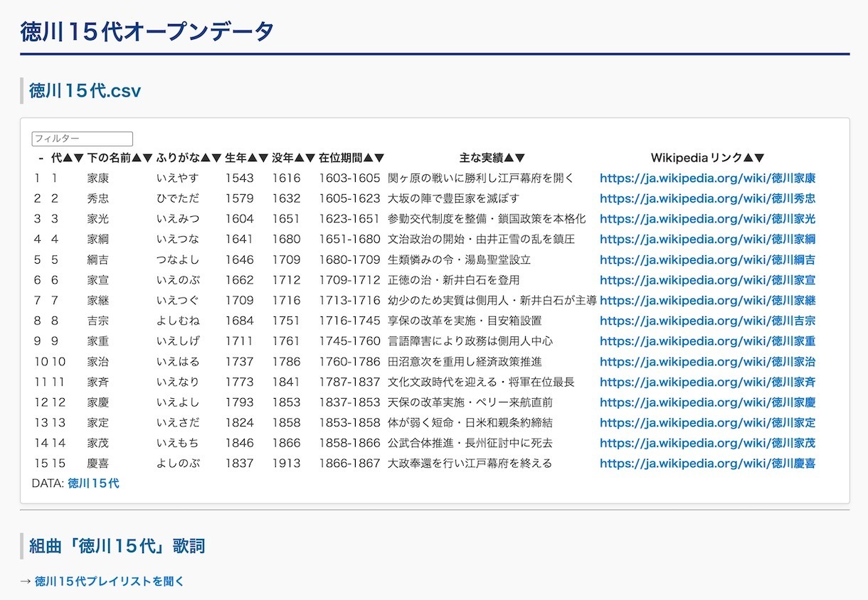Open Wikipedia link for 徳川吉宗
Screen dimensions: 868x600
pyautogui.click(x=708, y=321)
